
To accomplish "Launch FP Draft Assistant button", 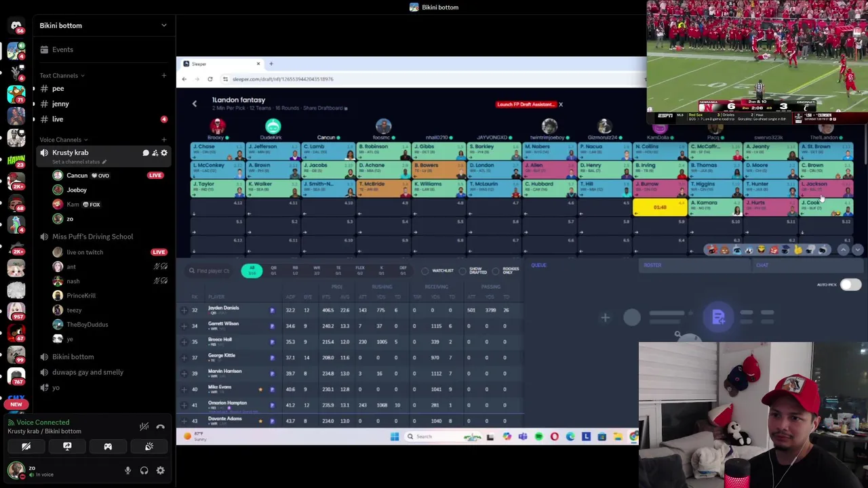I will pyautogui.click(x=526, y=104).
